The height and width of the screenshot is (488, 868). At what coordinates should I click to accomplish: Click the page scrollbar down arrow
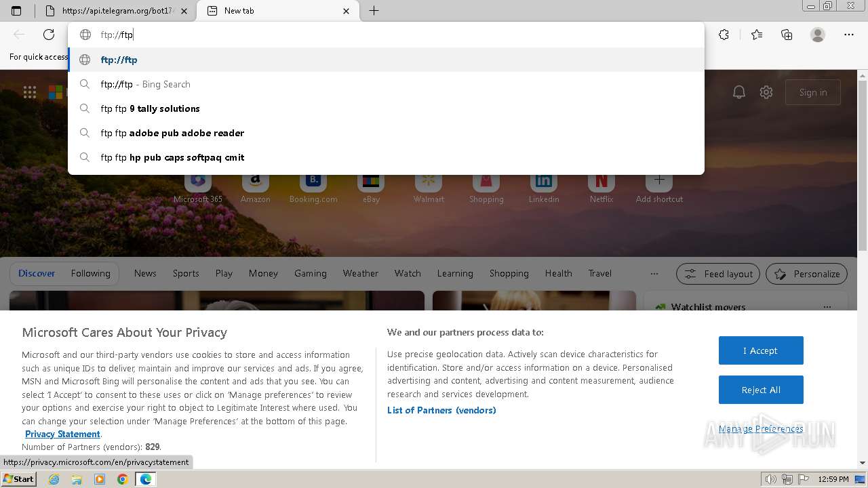862,463
